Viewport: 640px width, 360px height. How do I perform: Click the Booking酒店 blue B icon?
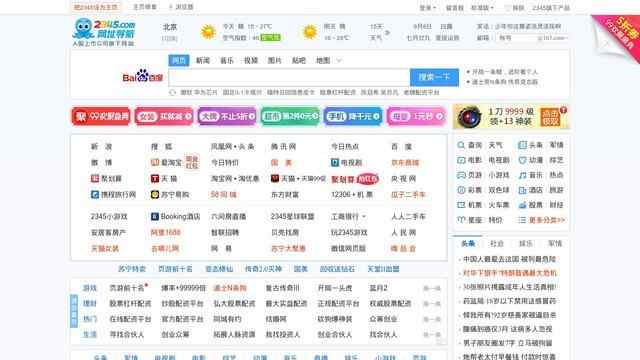tap(155, 216)
